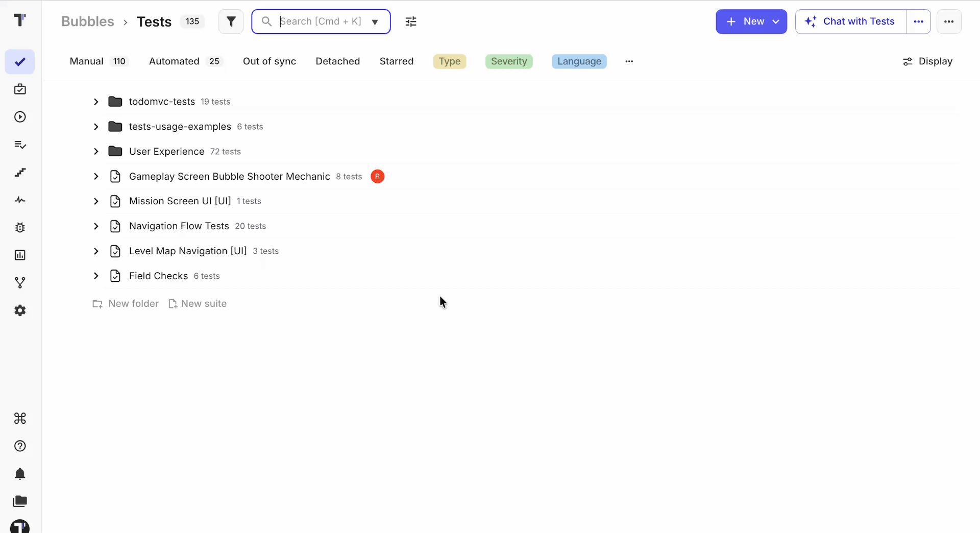Open the tests-usage-examples row
The image size is (980, 533).
coord(525,127)
